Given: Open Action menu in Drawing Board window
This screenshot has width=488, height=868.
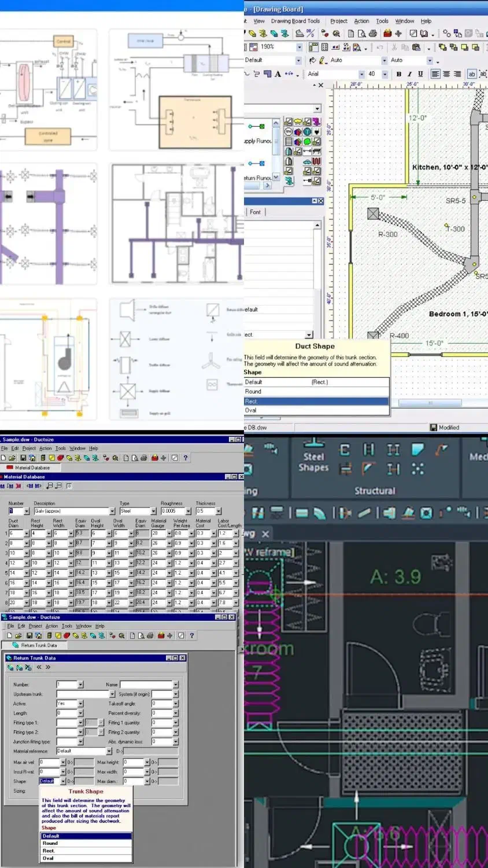Looking at the screenshot, I should coord(361,21).
